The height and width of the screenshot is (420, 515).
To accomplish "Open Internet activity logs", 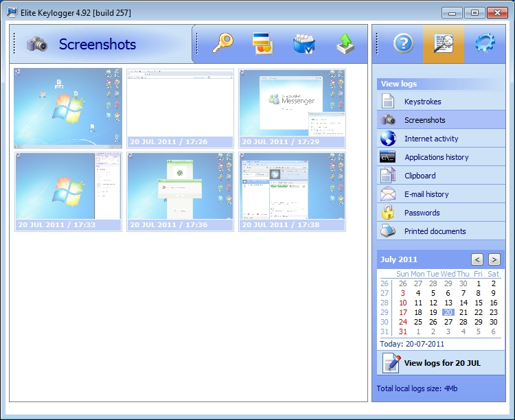I will coord(431,139).
